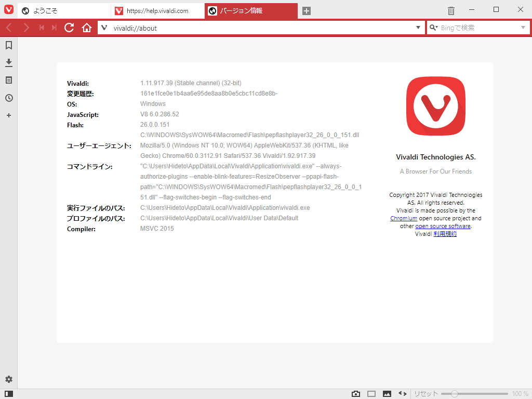Open the closed tabs trash list
Viewport: 532px width, 399px height.
click(450, 10)
